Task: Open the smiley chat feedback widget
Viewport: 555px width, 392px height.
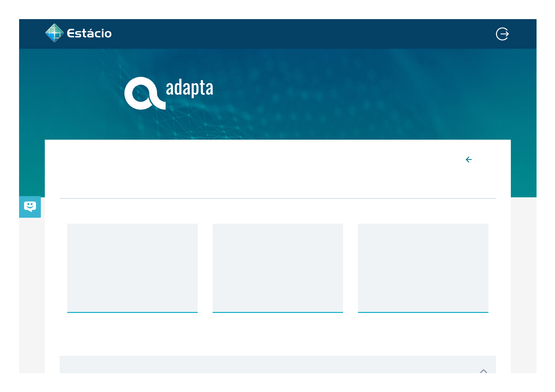Action: click(30, 207)
